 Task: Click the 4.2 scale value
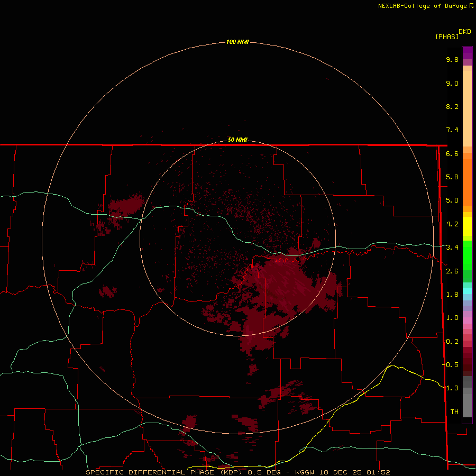point(452,224)
